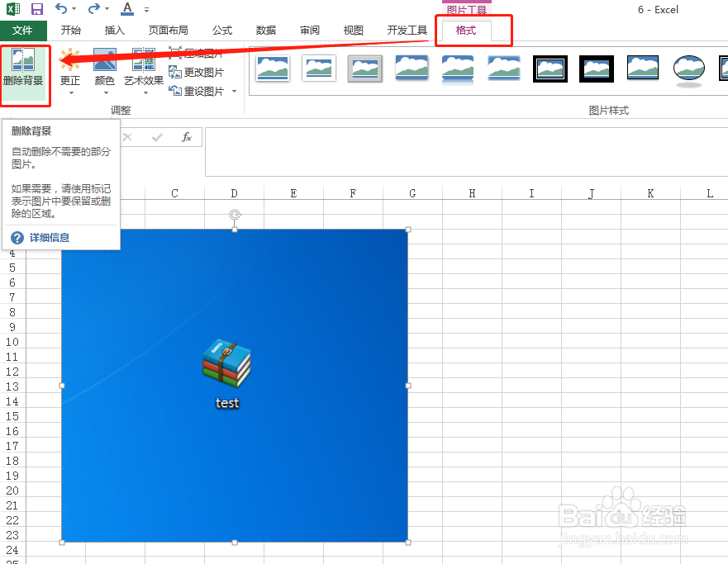Select column J header
The width and height of the screenshot is (728, 564).
coord(591,193)
